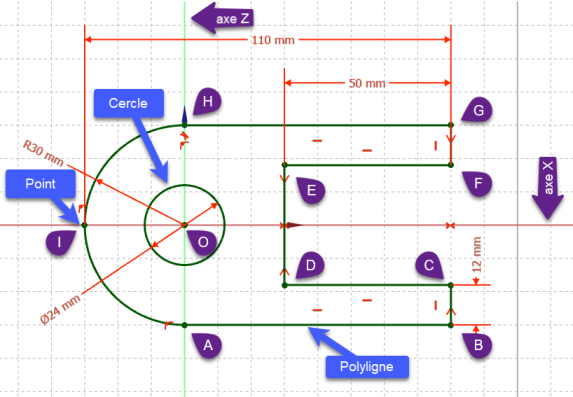This screenshot has height=397, width=573.
Task: Click the purple axe X arrow
Action: point(547,188)
